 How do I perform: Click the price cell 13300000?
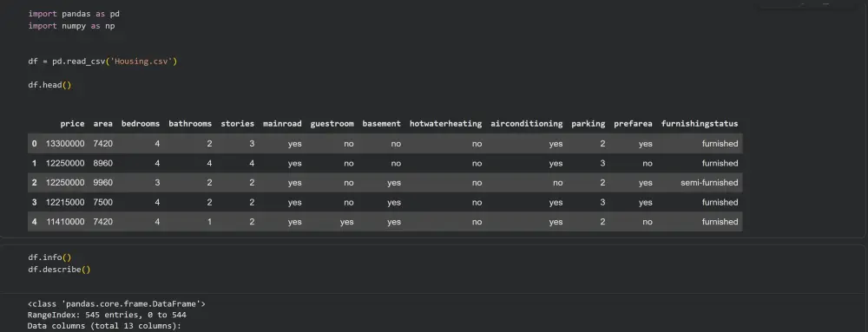[x=65, y=144]
